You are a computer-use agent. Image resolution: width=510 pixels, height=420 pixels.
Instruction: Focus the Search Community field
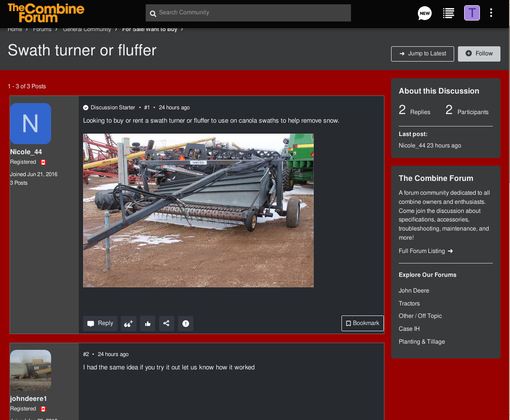point(248,13)
